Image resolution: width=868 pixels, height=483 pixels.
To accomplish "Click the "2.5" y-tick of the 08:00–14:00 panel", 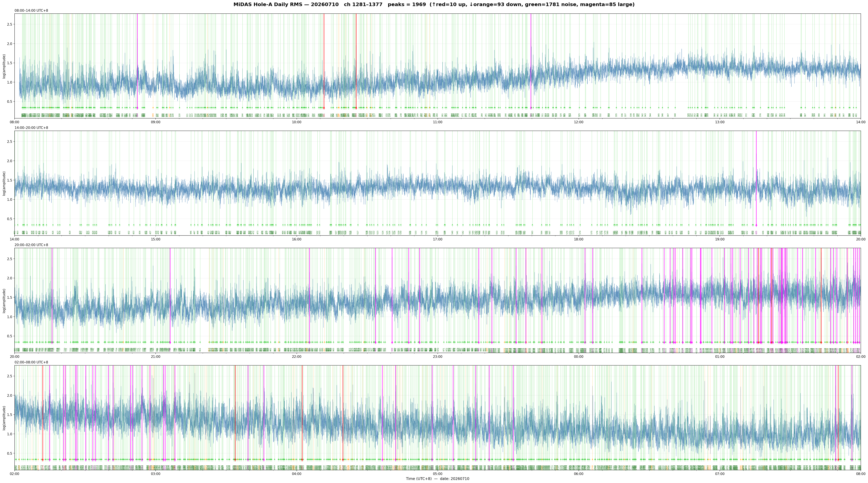I will (10, 24).
